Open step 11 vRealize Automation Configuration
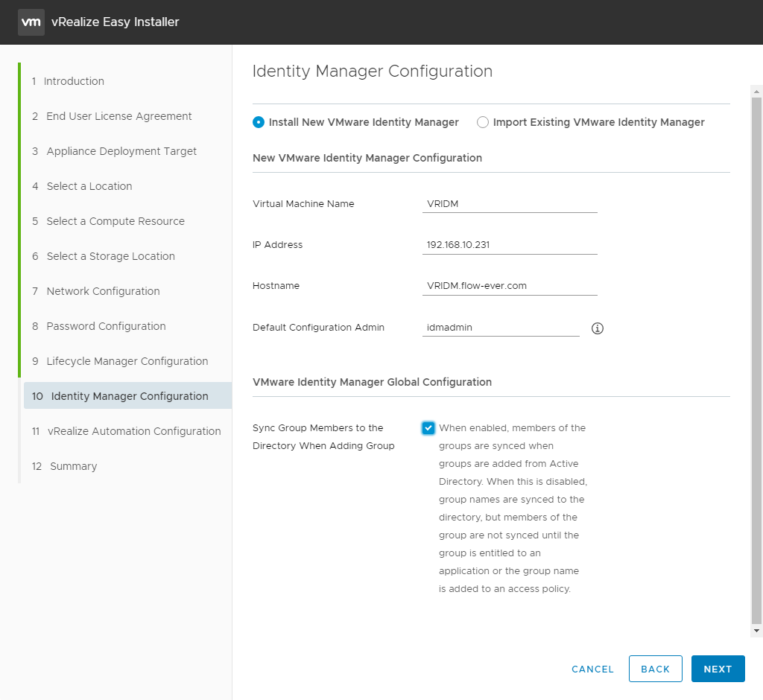763x700 pixels. point(127,431)
